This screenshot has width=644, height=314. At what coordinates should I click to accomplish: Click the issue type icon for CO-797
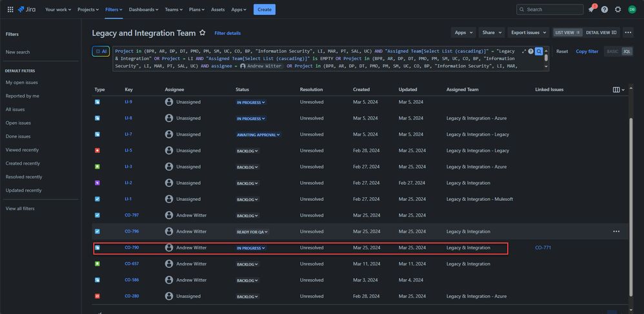point(97,215)
